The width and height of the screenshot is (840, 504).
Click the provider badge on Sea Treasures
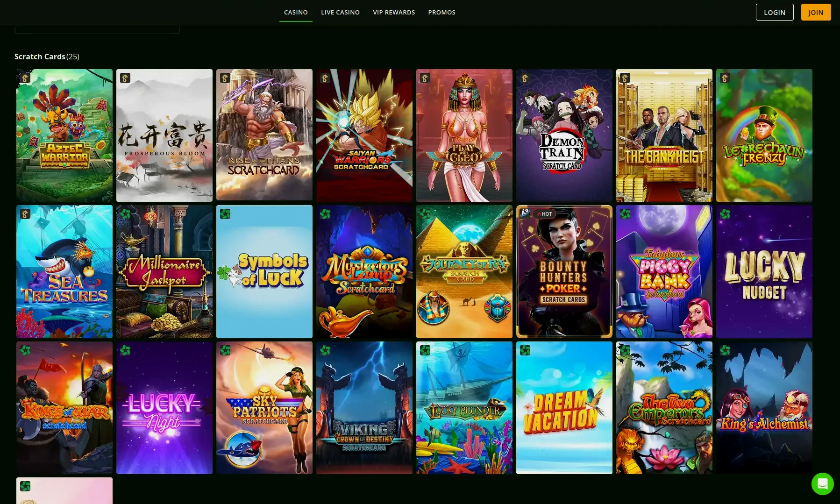click(x=25, y=213)
